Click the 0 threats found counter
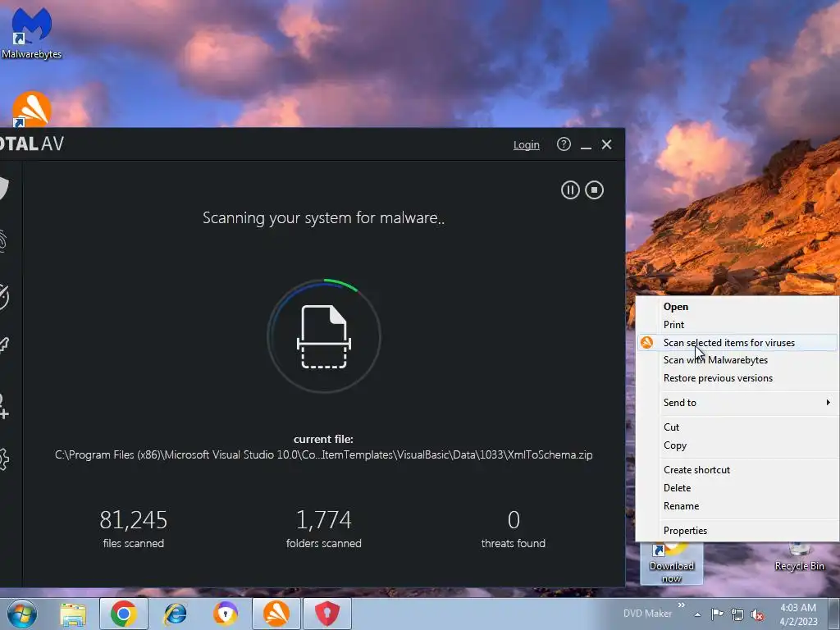The image size is (840, 630). (514, 529)
